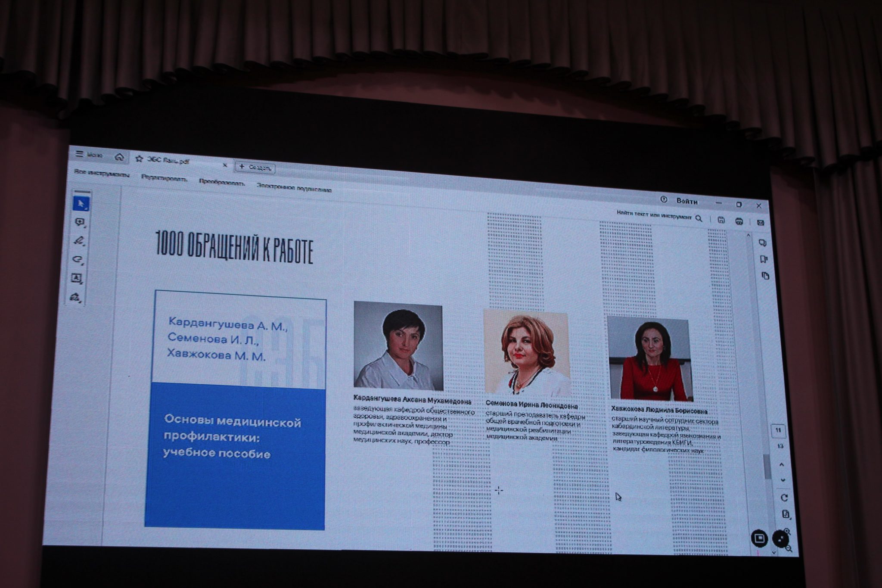Click the print icon
This screenshot has width=882, height=588.
pos(739,221)
